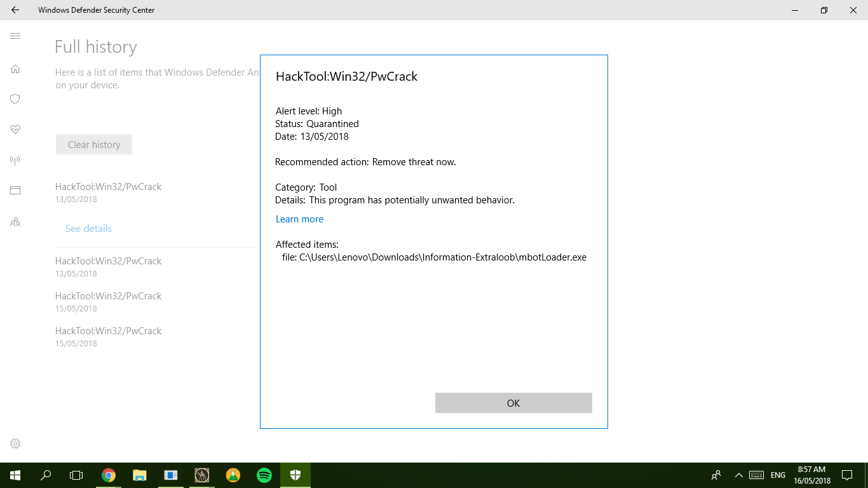
Task: Click the Date: 13/05/2018 dialog line
Action: 311,137
